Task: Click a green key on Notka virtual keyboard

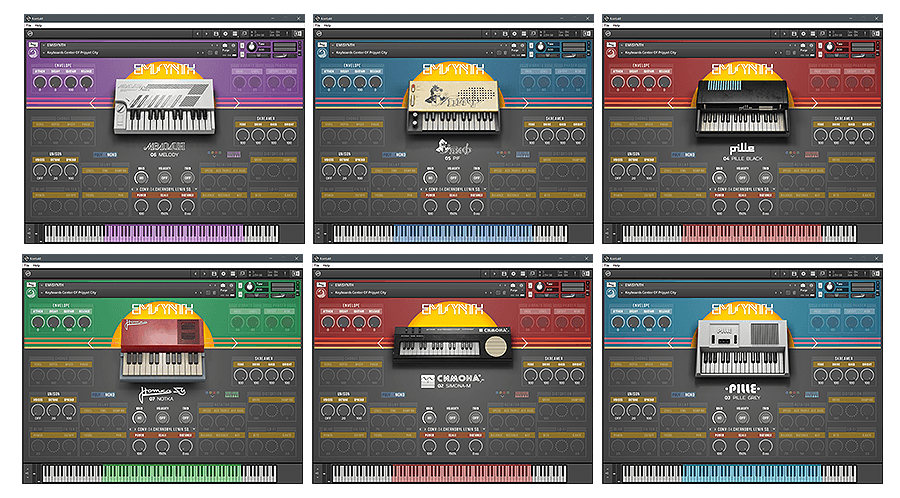Action: tap(172, 472)
